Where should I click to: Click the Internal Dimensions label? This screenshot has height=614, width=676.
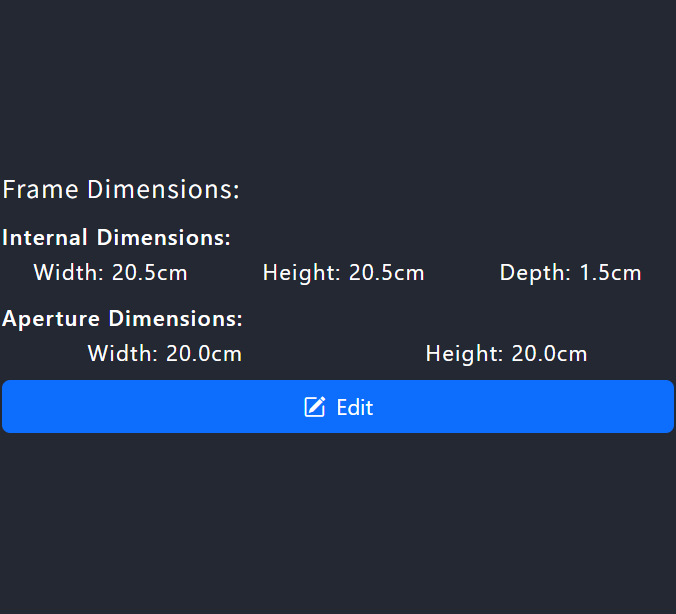pos(116,238)
